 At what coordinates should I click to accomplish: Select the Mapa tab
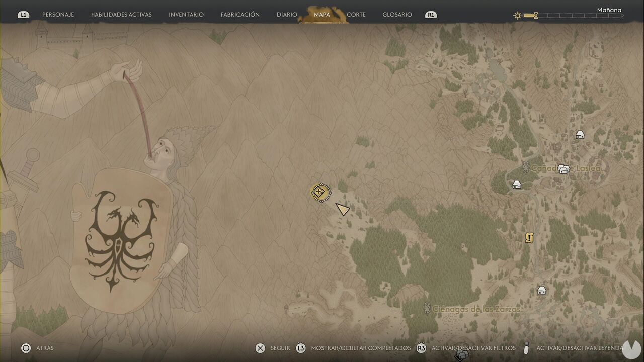(322, 15)
